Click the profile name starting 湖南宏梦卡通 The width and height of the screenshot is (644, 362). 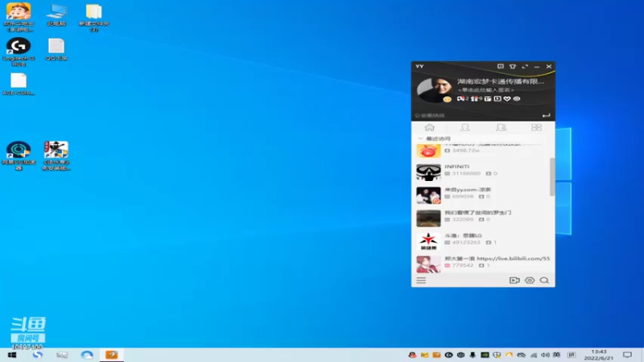(501, 81)
